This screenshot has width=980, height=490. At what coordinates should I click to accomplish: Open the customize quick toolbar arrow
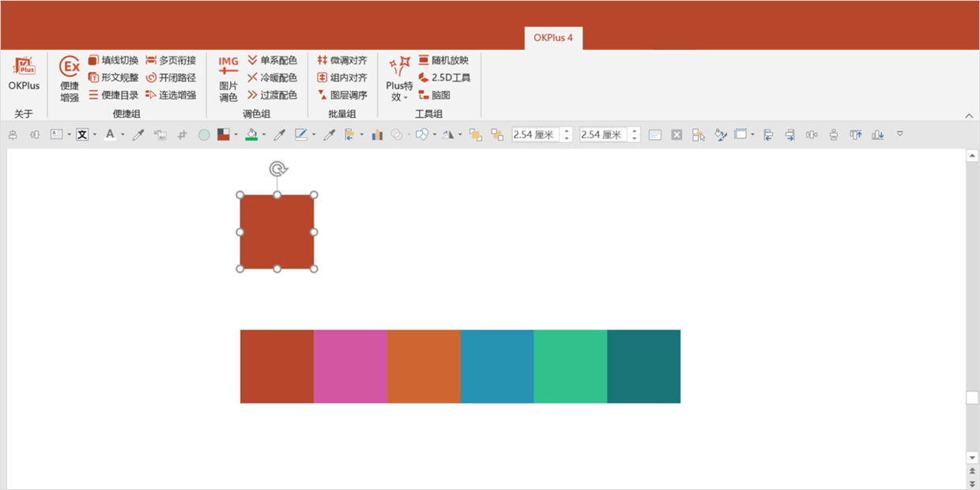pyautogui.click(x=900, y=134)
